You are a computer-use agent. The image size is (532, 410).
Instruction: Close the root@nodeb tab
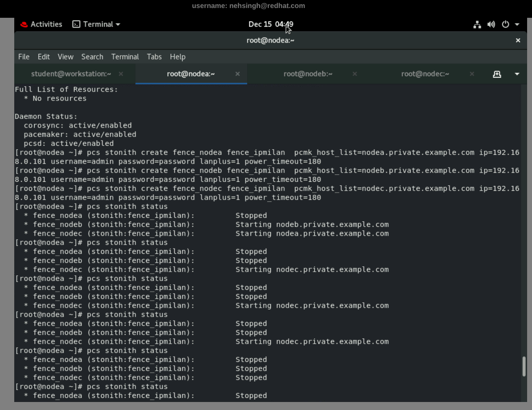click(x=355, y=74)
